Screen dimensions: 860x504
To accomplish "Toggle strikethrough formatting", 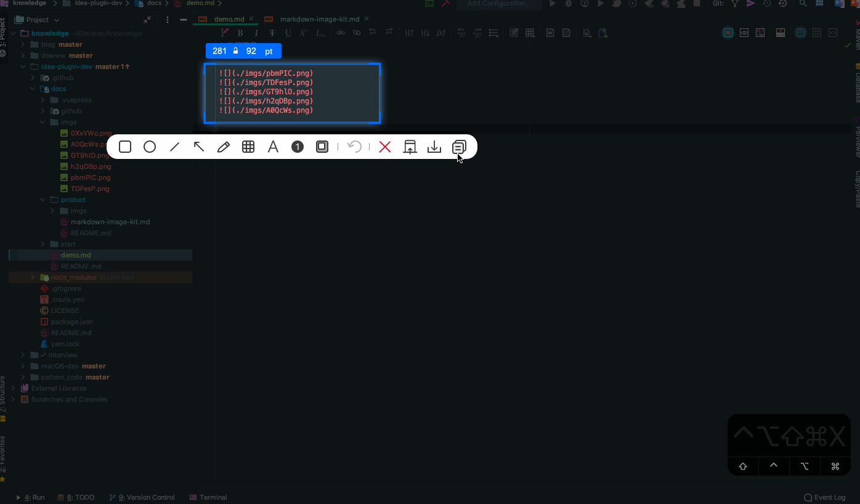I will click(272, 33).
